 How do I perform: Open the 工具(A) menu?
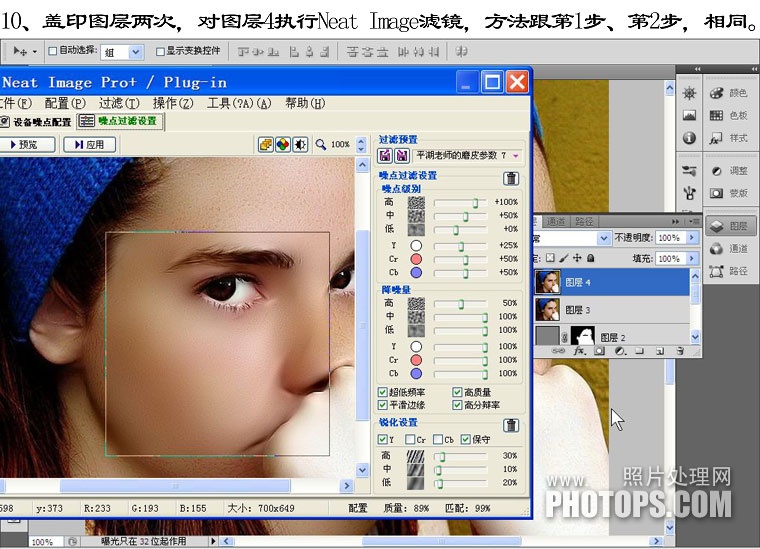(x=239, y=103)
